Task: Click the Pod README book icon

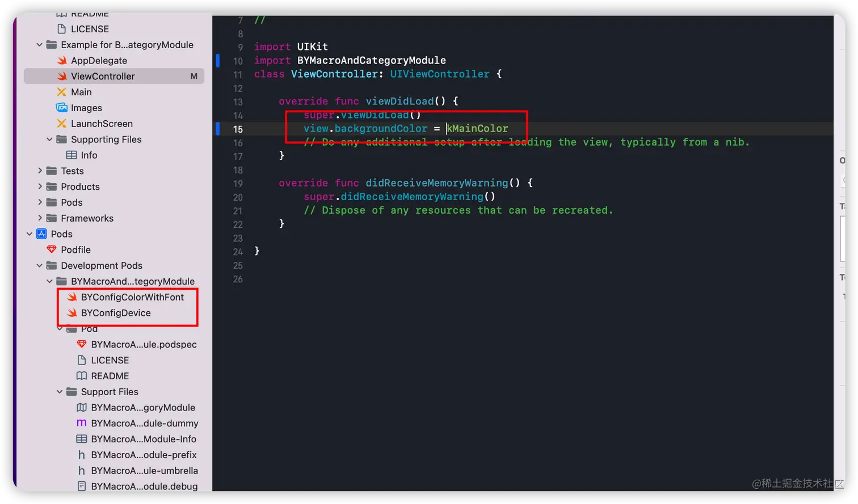Action: (x=82, y=376)
